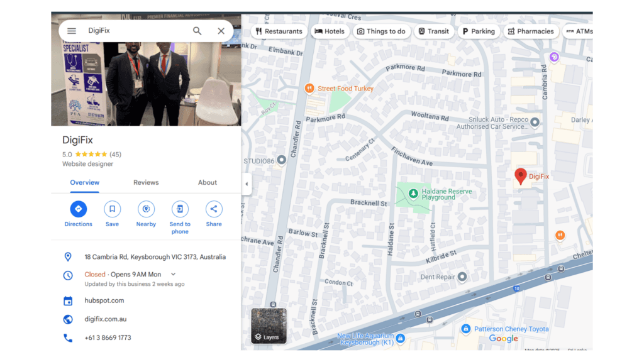Collapse the side panel arrow
This screenshot has width=644, height=362.
point(247,184)
